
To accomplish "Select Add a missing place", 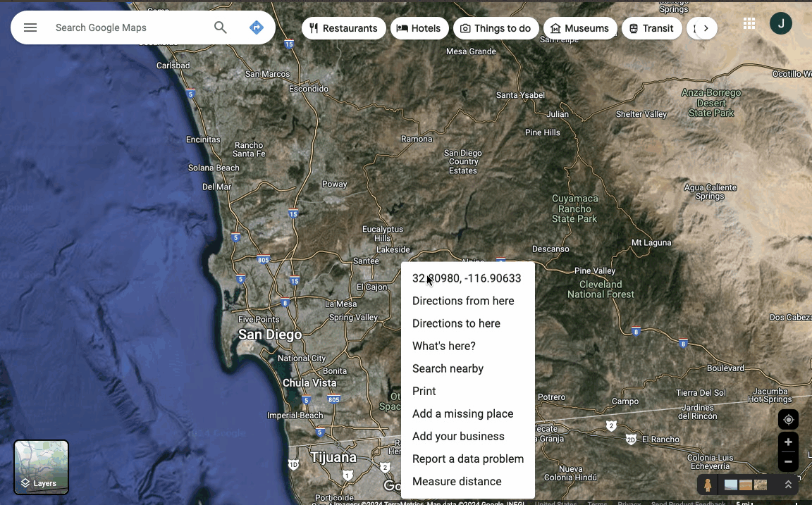I will pos(467,414).
